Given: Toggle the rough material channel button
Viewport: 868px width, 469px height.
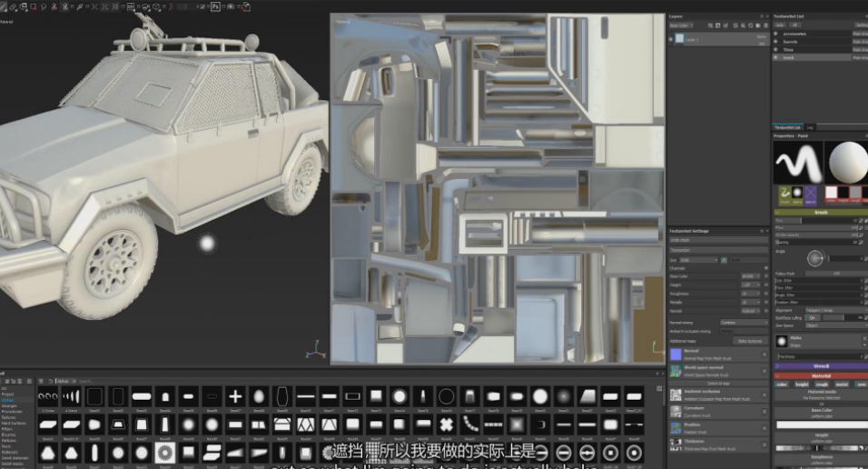Looking at the screenshot, I should 822,384.
